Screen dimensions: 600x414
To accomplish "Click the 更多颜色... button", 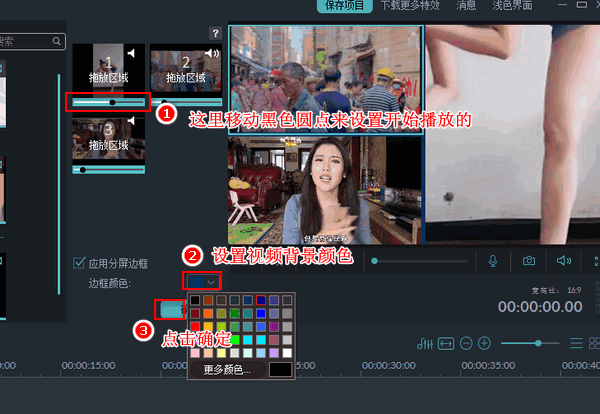I will 227,370.
